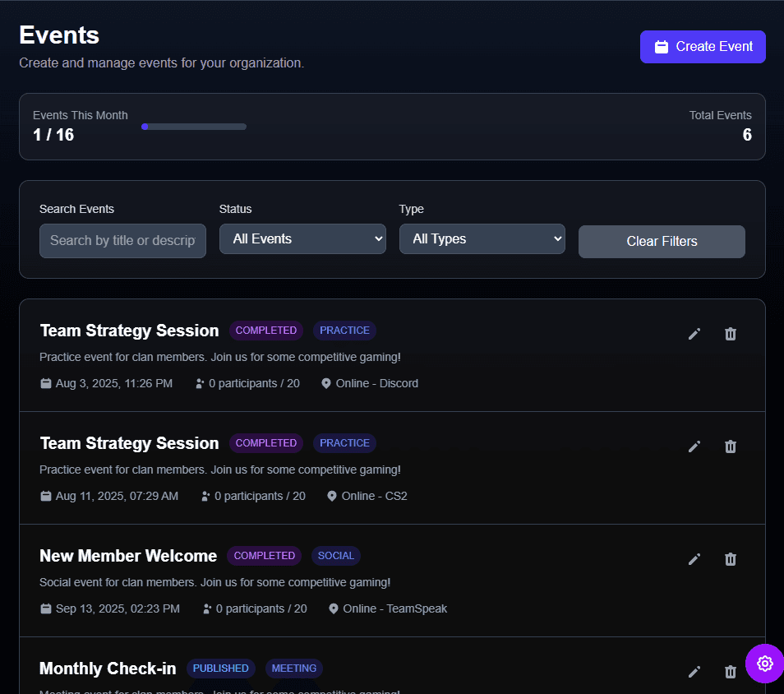
Task: Click the PUBLISHED badge on Monthly Check-in
Action: [221, 669]
